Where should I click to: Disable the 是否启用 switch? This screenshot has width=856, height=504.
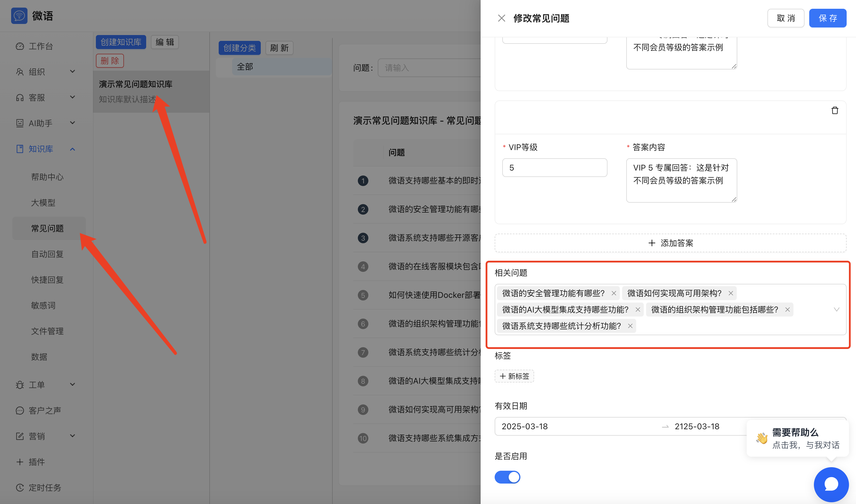(x=508, y=477)
